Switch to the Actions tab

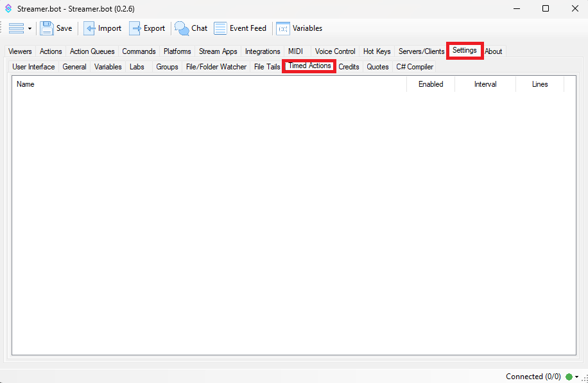pyautogui.click(x=51, y=51)
